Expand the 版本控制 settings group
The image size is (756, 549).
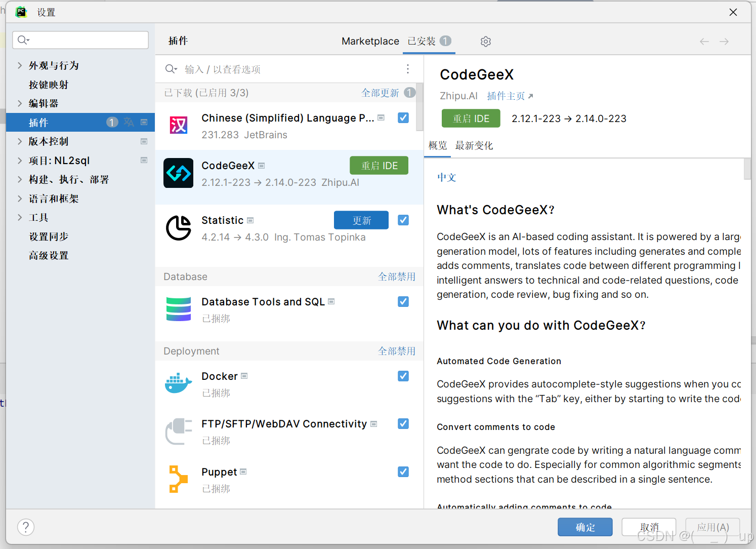coord(20,141)
